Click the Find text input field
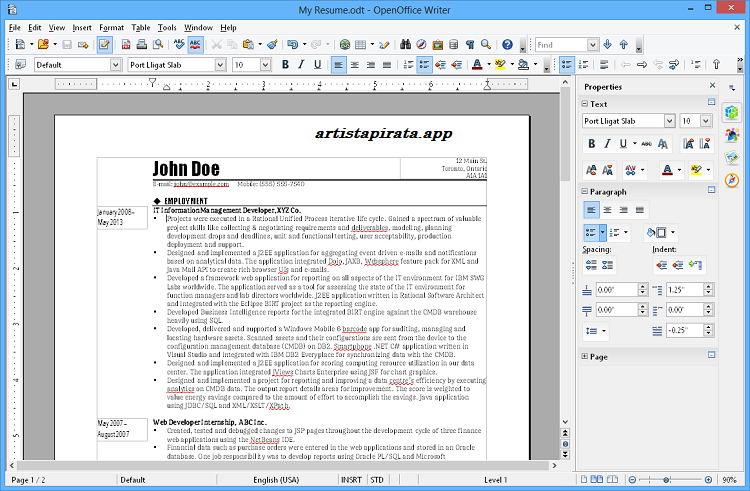This screenshot has height=491, width=750. [x=561, y=45]
